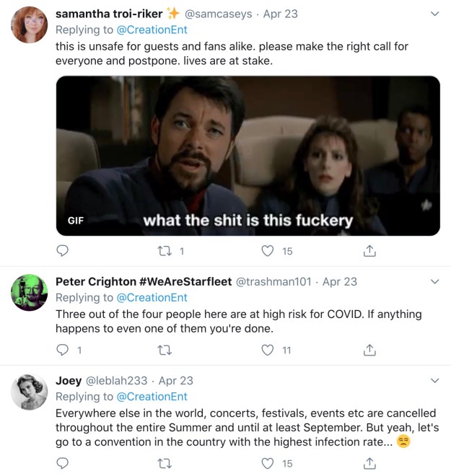The width and height of the screenshot is (451, 476).
Task: Open @CreationEnt link in samantha's reply
Action: pyautogui.click(x=152, y=30)
